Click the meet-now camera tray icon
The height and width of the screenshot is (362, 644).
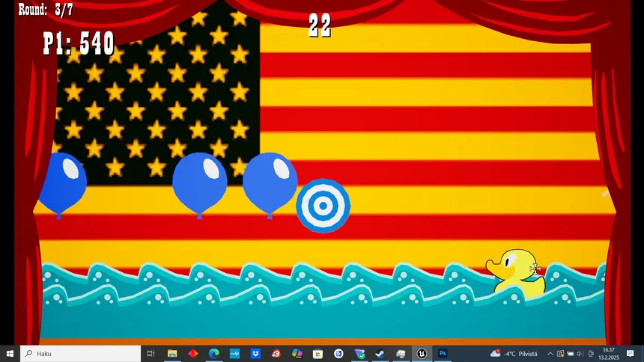click(560, 353)
